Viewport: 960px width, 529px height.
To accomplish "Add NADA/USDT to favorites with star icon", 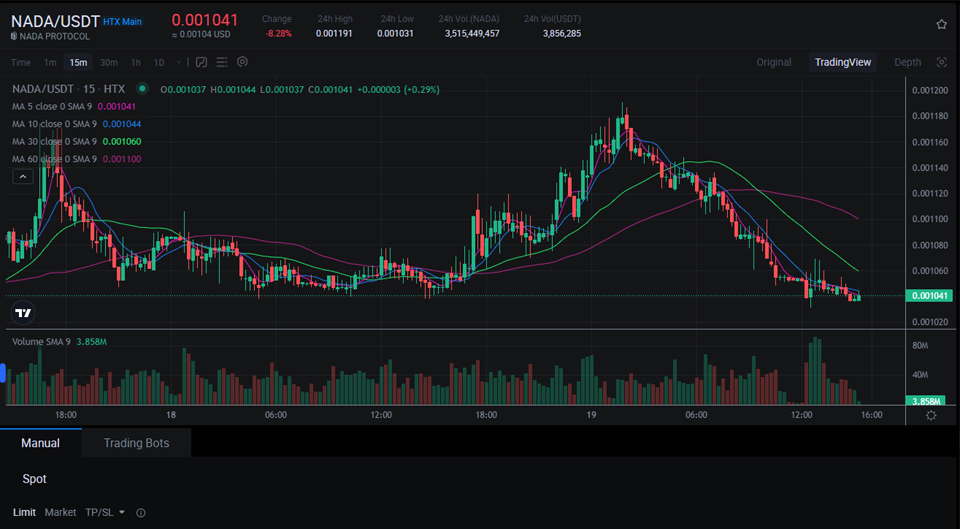I will point(941,24).
